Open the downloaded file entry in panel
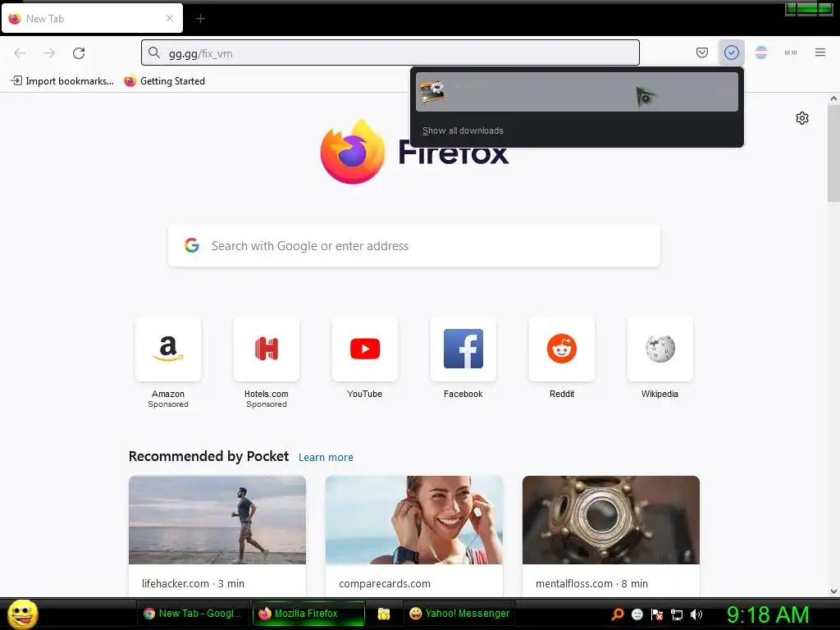Viewport: 840px width, 630px height. coord(577,92)
